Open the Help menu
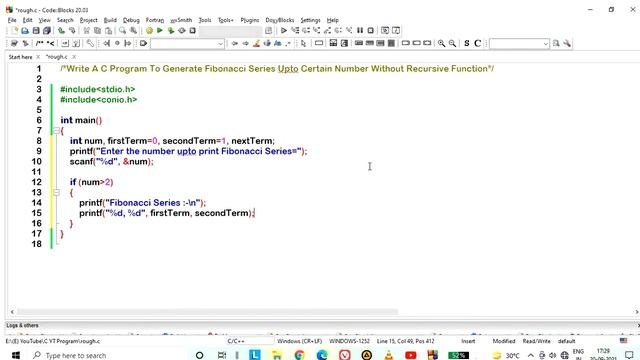This screenshot has height=360, width=640. coord(332,20)
